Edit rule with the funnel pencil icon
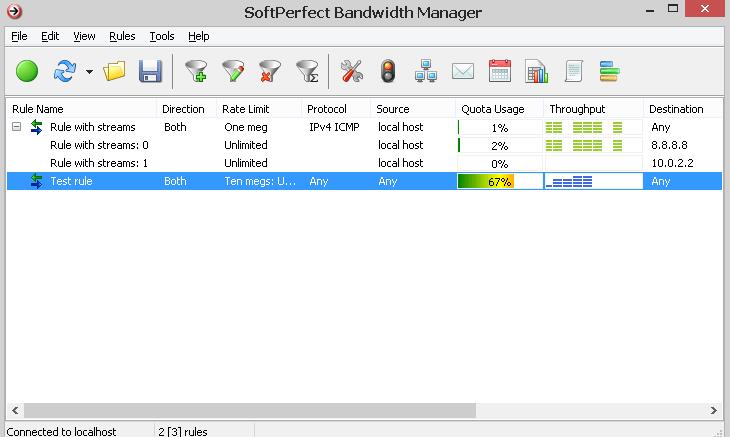Image resolution: width=730 pixels, height=437 pixels. click(233, 71)
